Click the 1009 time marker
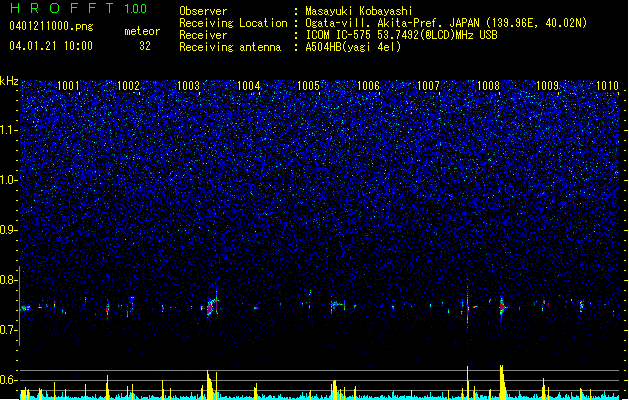 (x=548, y=86)
